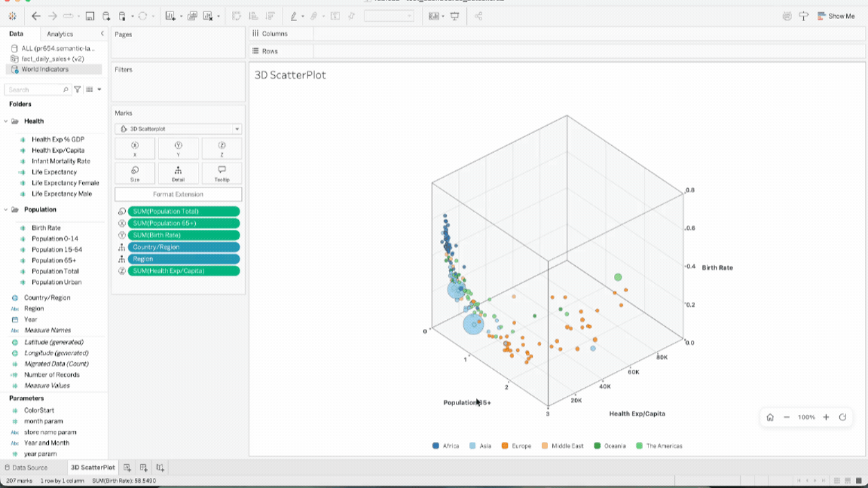
Task: Switch to the Analytics tab
Action: click(x=60, y=34)
